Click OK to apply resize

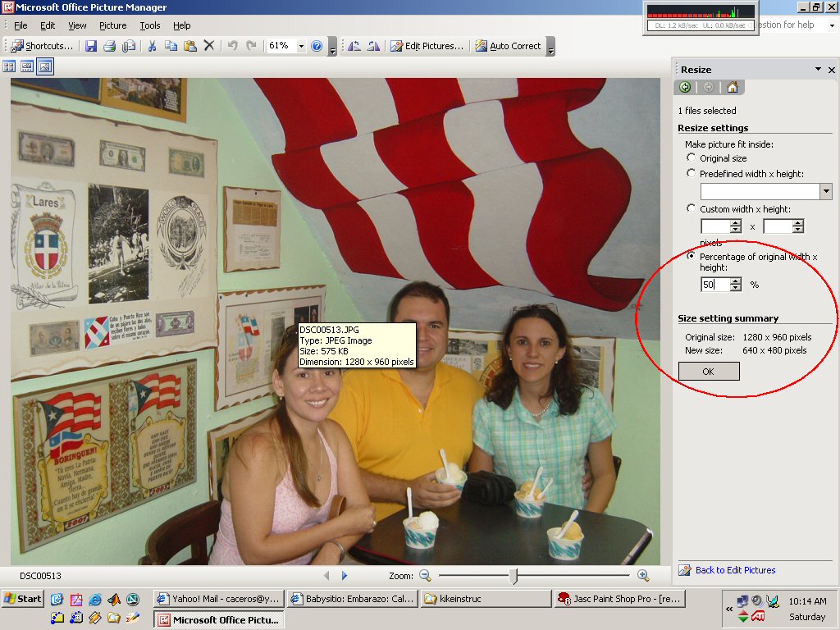709,372
